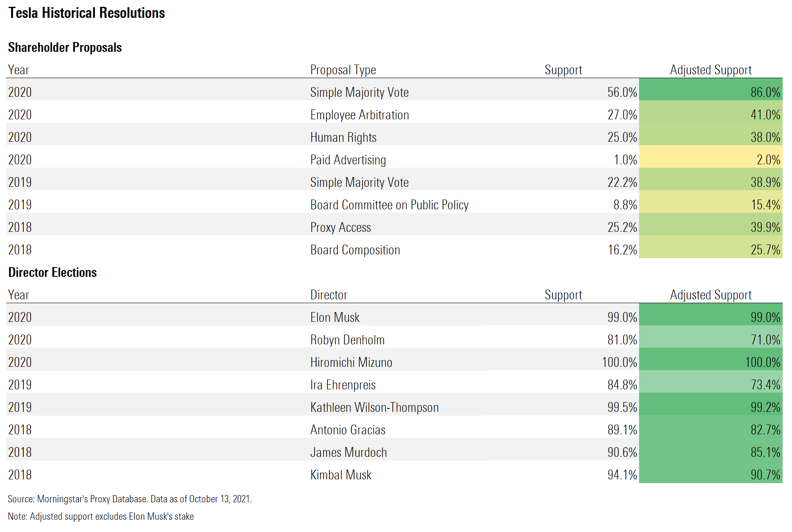
Task: Click the Tesla Historical Resolutions title
Action: tap(87, 13)
